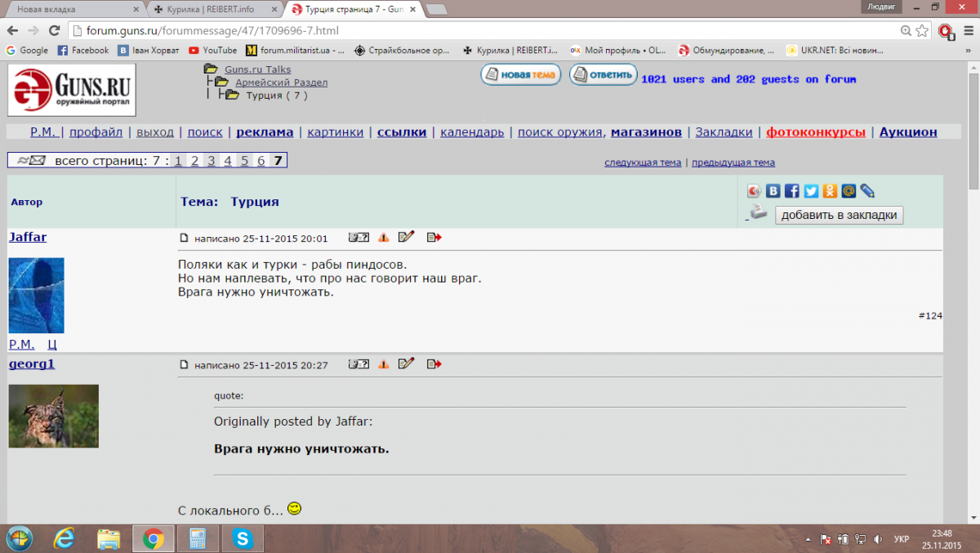This screenshot has height=553, width=980.
Task: Reload the page
Action: [x=54, y=31]
